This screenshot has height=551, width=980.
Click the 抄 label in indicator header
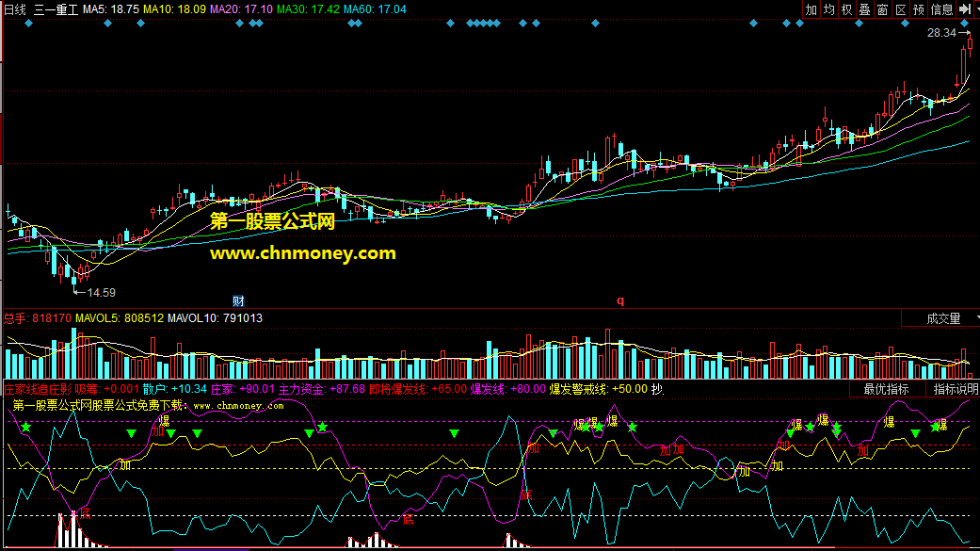point(657,389)
